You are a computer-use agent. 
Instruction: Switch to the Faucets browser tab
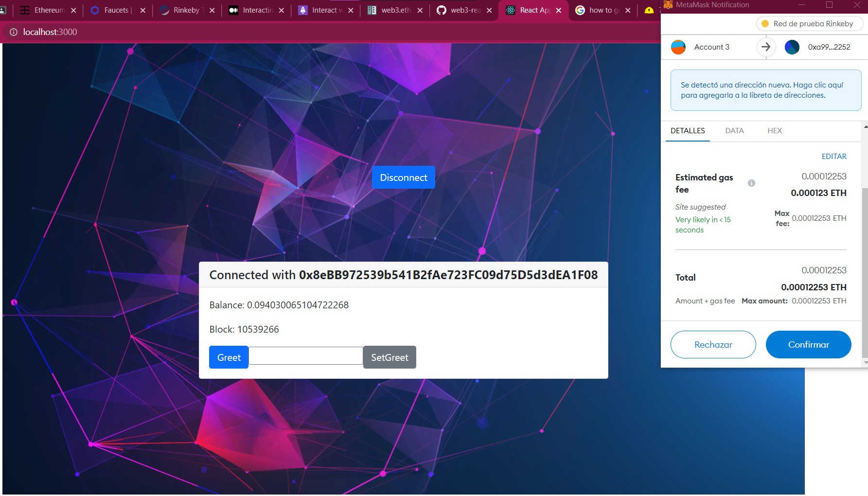[118, 10]
